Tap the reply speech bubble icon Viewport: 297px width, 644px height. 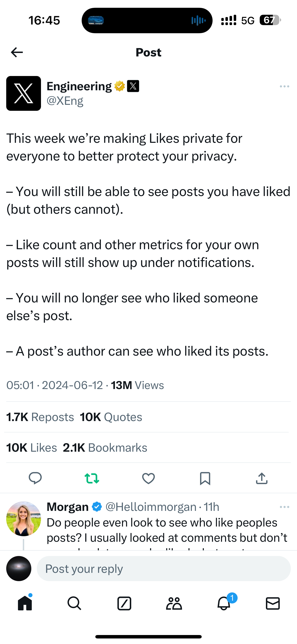point(35,478)
